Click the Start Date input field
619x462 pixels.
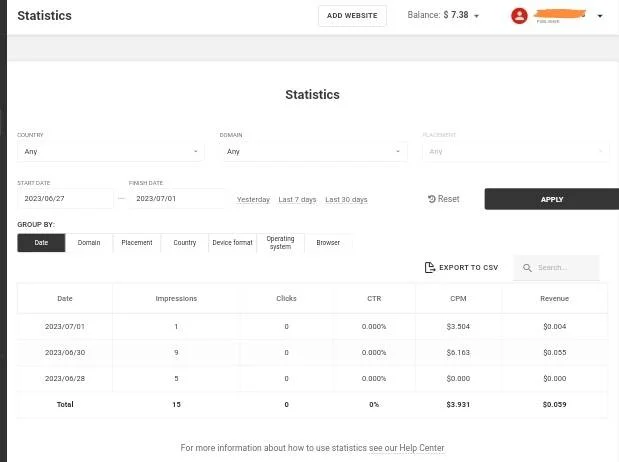pyautogui.click(x=65, y=199)
